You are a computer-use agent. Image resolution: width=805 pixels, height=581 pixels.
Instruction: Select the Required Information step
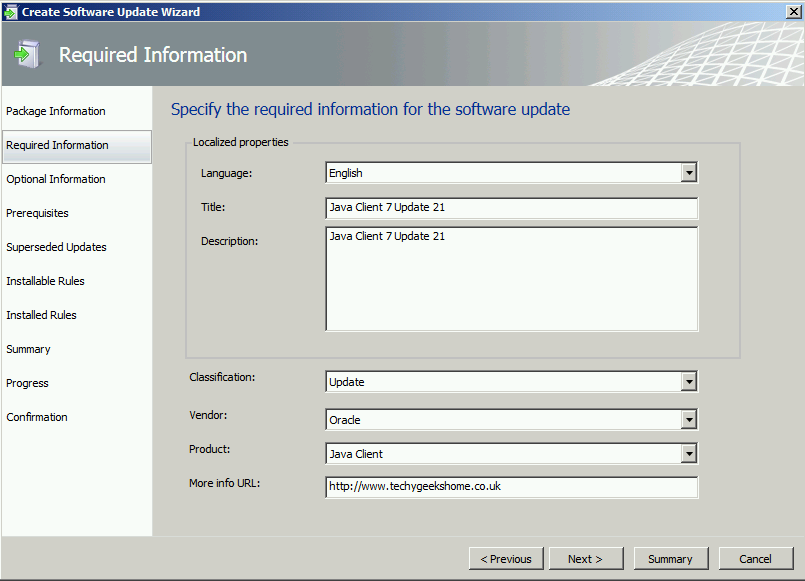tap(77, 146)
